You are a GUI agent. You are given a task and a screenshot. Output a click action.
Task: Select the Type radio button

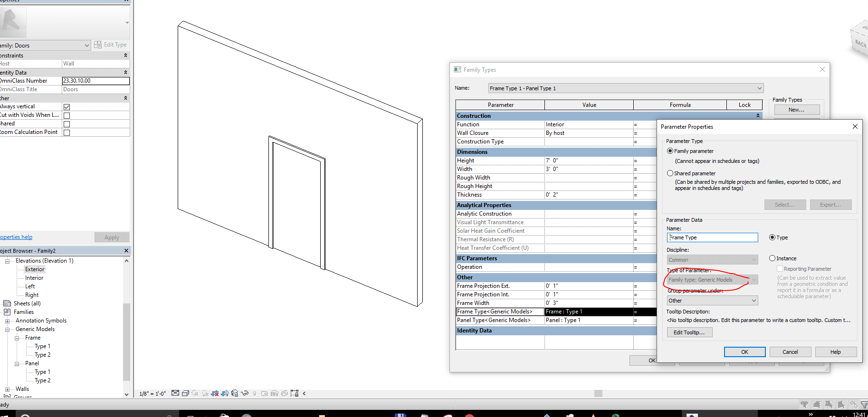773,237
